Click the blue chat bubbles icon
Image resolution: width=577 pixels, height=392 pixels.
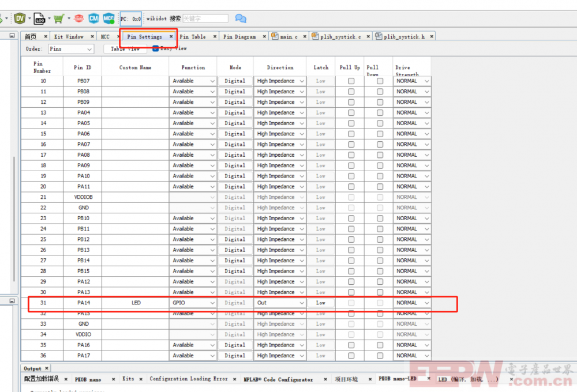(x=241, y=18)
